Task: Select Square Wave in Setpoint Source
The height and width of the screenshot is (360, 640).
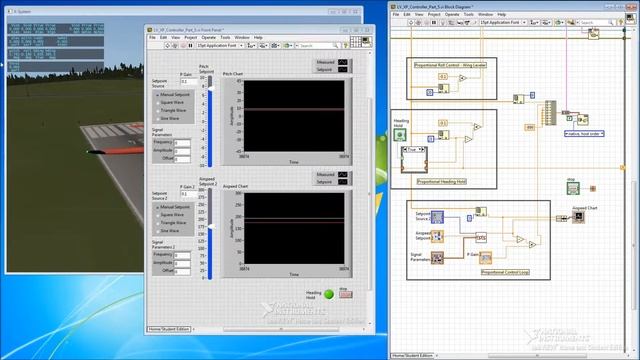Action: pos(169,102)
